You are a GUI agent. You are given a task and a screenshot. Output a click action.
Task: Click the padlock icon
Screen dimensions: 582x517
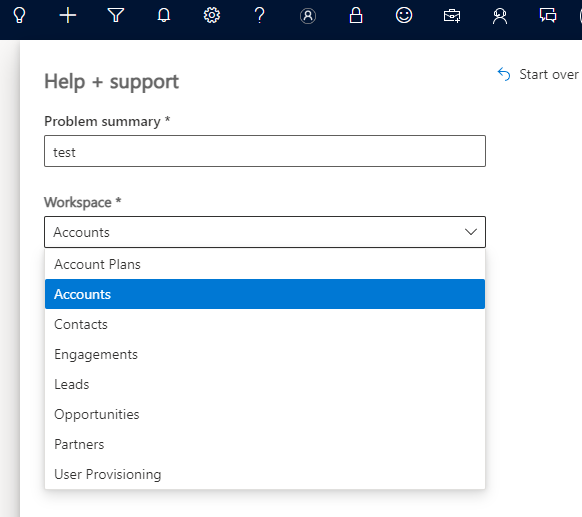click(356, 16)
